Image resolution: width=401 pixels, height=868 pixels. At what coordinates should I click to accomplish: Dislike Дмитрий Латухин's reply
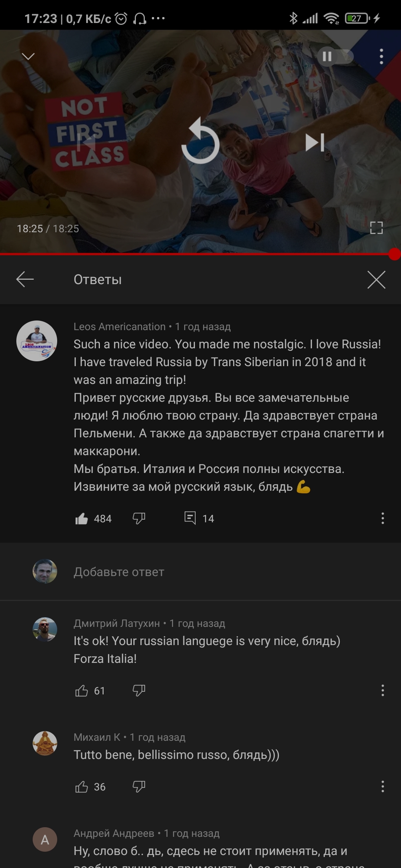coord(139,690)
